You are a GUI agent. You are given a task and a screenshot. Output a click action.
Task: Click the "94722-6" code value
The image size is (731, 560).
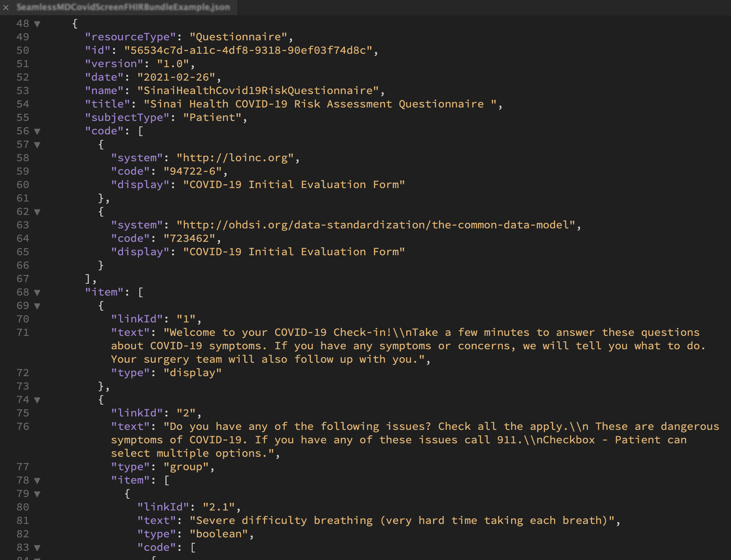pyautogui.click(x=193, y=171)
